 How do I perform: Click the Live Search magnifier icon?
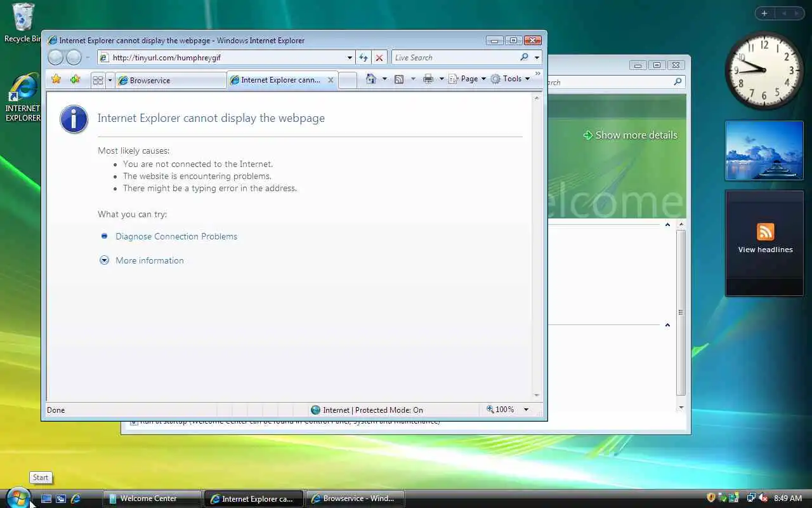[524, 57]
